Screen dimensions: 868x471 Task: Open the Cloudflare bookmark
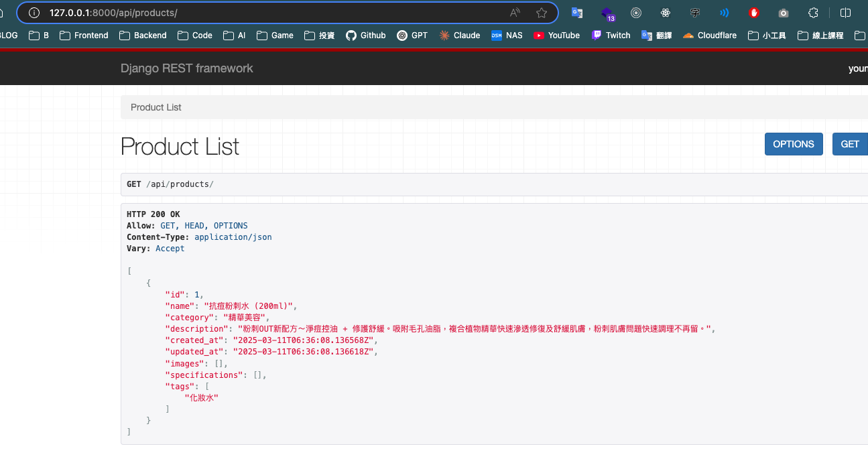click(x=710, y=36)
